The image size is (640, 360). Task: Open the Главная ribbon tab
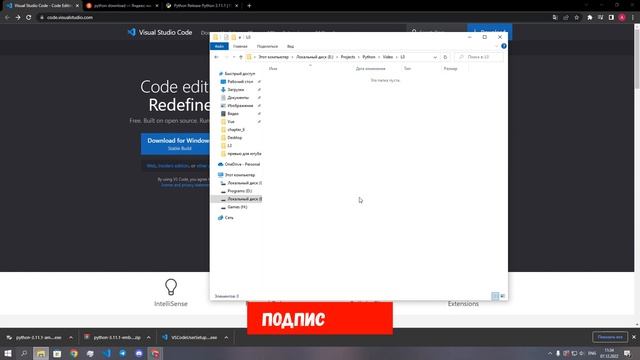pyautogui.click(x=240, y=46)
